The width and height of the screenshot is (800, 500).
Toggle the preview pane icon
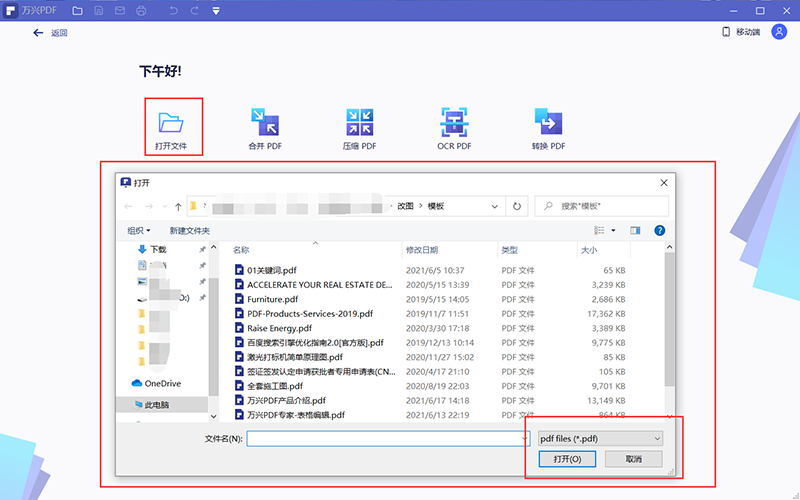(x=635, y=230)
